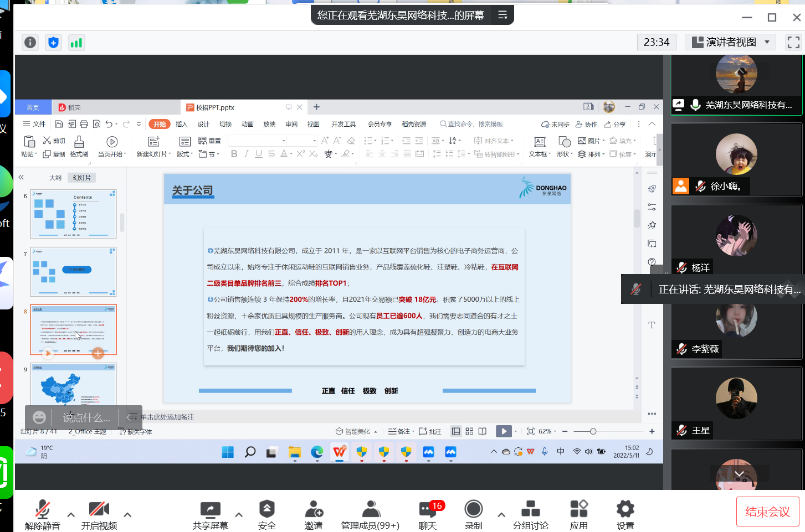Open meeting info icon

tap(30, 43)
